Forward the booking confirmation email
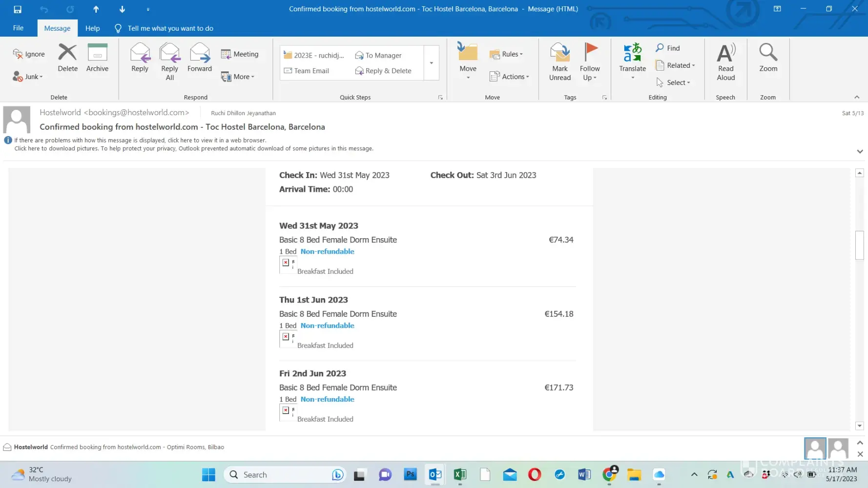Image resolution: width=868 pixels, height=488 pixels. pos(200,58)
